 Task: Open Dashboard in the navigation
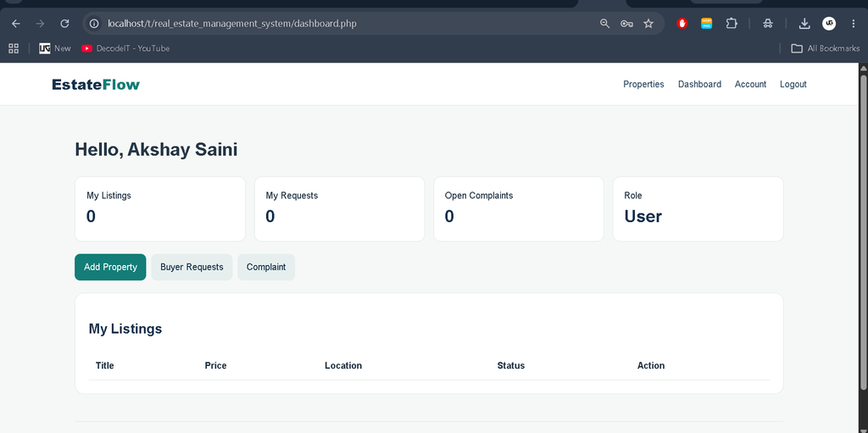click(699, 84)
